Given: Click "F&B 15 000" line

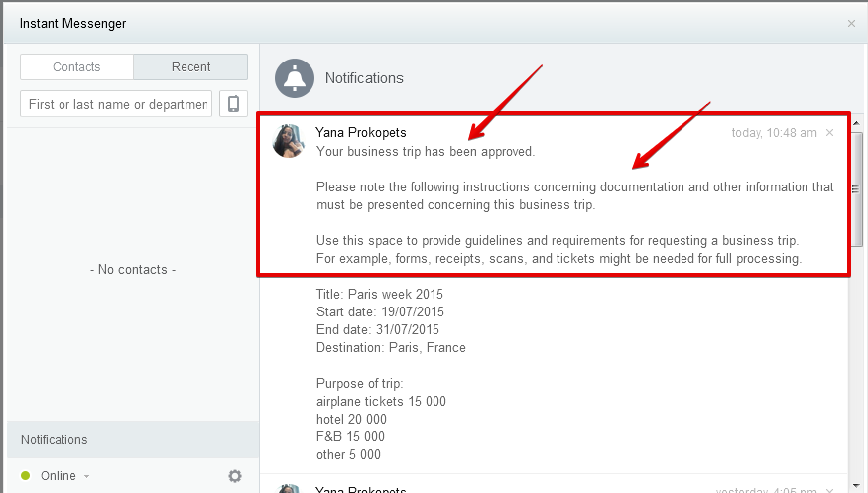Looking at the screenshot, I should (350, 436).
